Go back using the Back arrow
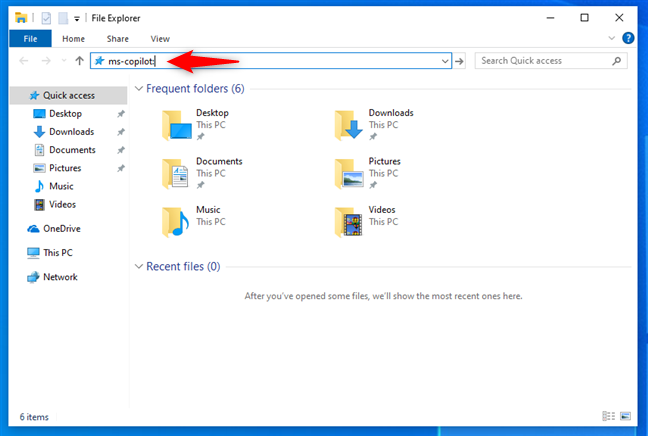 (24, 61)
